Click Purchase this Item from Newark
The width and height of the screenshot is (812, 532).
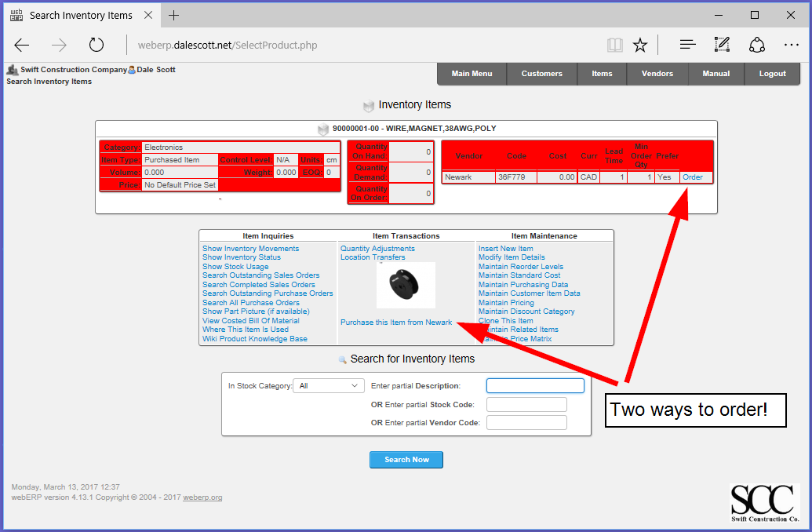(396, 322)
